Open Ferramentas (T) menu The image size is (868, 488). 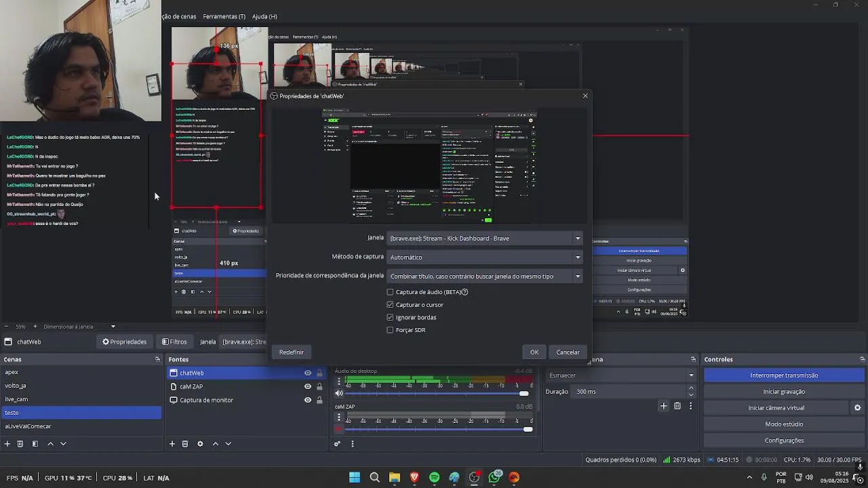(x=224, y=16)
